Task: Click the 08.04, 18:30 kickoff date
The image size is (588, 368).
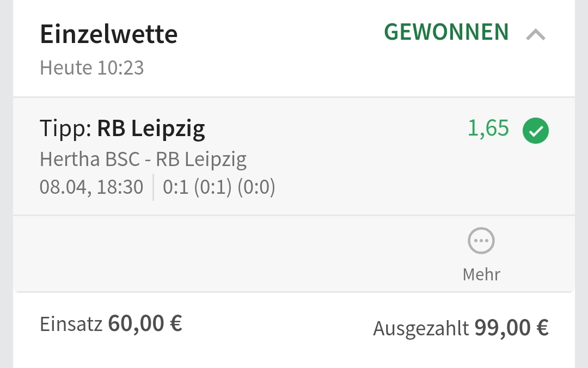Action: (x=91, y=187)
